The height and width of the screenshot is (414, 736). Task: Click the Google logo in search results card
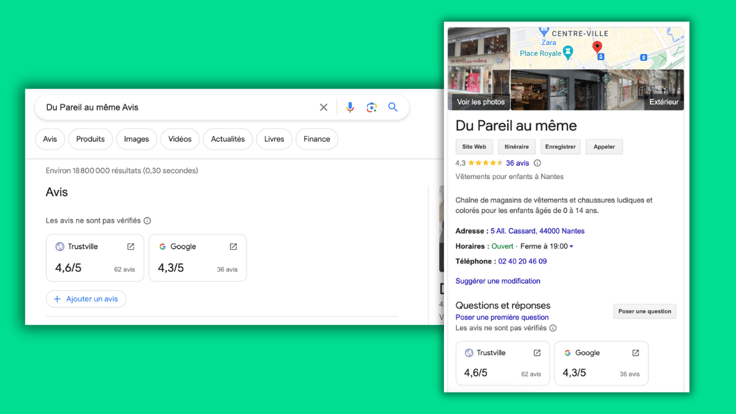(162, 246)
